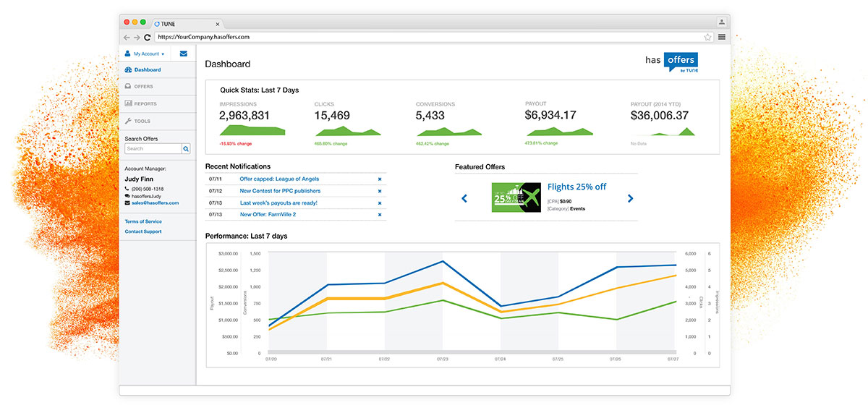868x413 pixels.
Task: Open the Offers menu item
Action: [143, 87]
